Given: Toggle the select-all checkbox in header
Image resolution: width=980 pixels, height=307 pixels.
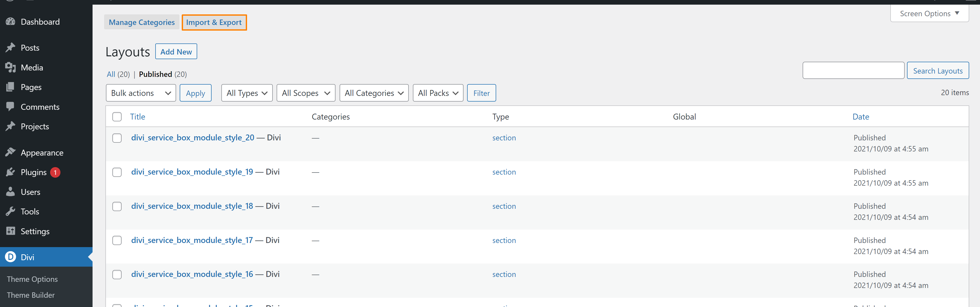Looking at the screenshot, I should (117, 117).
